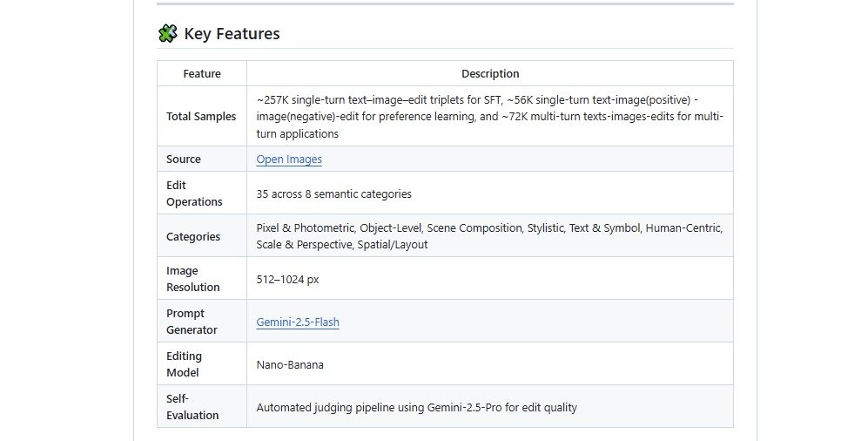This screenshot has width=868, height=441.
Task: Select the Image Resolution row label
Action: [x=193, y=279]
